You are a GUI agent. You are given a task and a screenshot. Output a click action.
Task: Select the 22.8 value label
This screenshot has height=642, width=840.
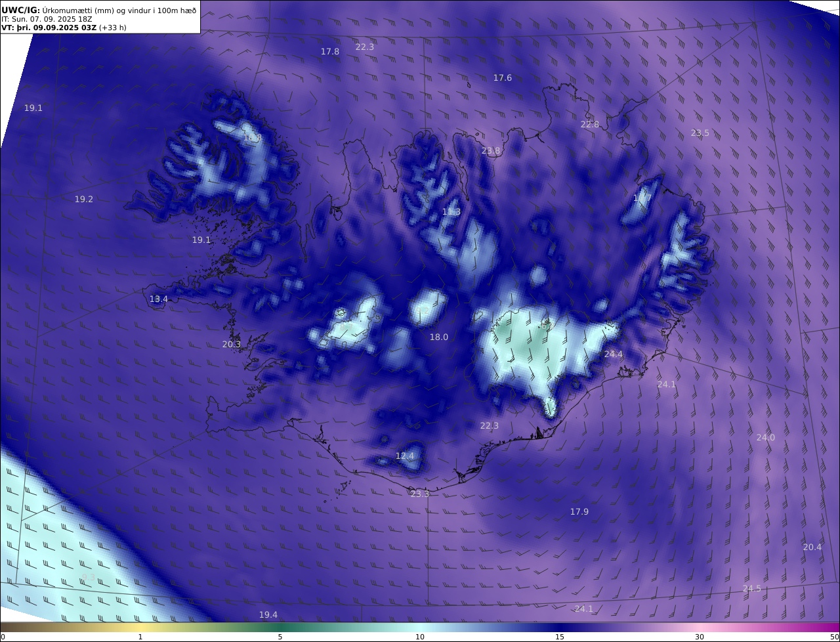point(590,124)
